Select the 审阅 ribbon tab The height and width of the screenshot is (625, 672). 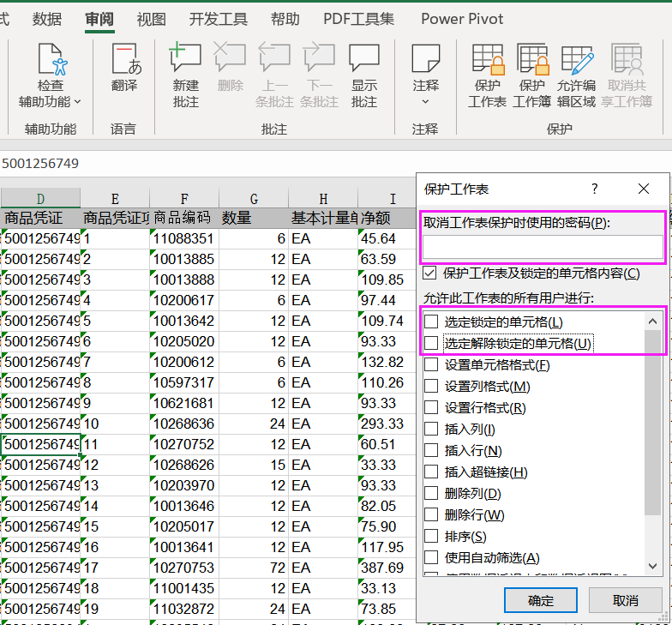click(x=99, y=19)
